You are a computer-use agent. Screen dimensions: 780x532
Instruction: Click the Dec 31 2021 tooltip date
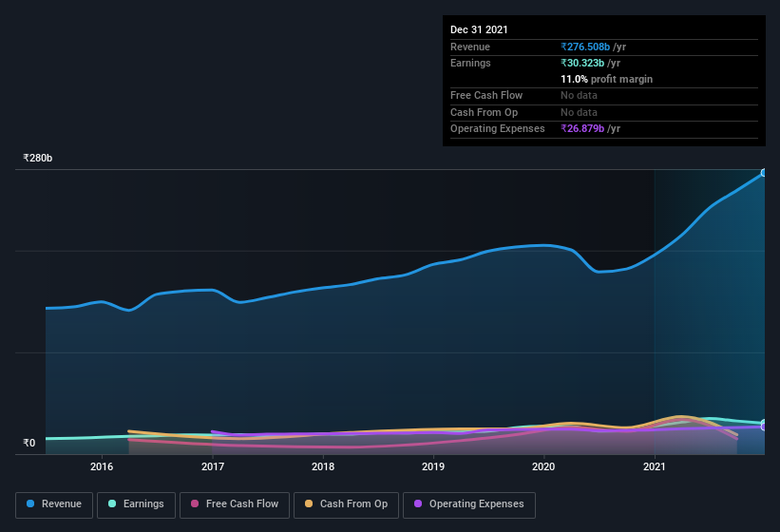click(479, 29)
